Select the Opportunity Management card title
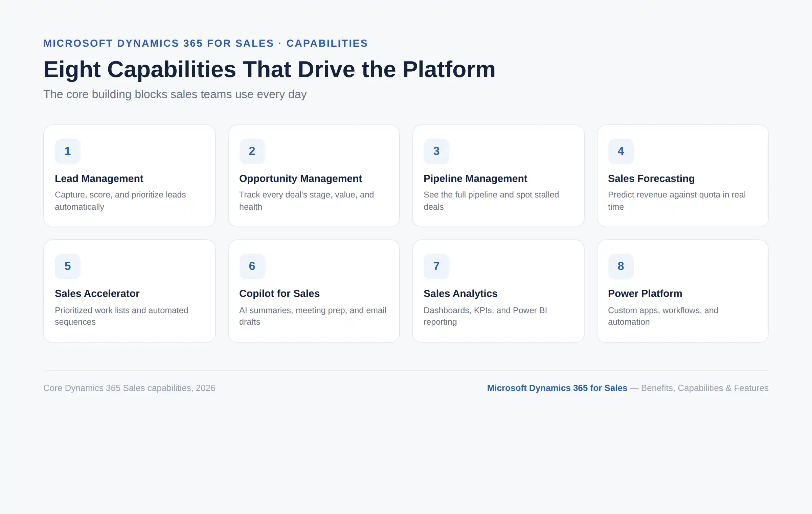The image size is (812, 514). (300, 179)
